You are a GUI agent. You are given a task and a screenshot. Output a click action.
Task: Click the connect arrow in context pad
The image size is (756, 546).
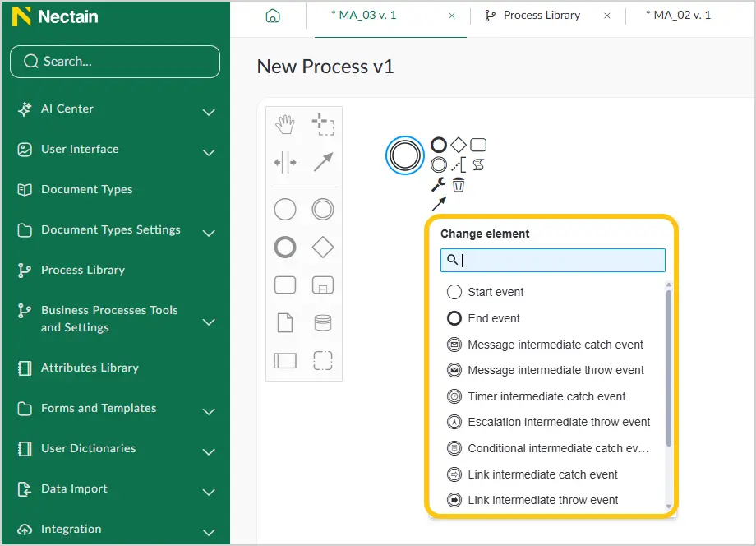click(439, 204)
